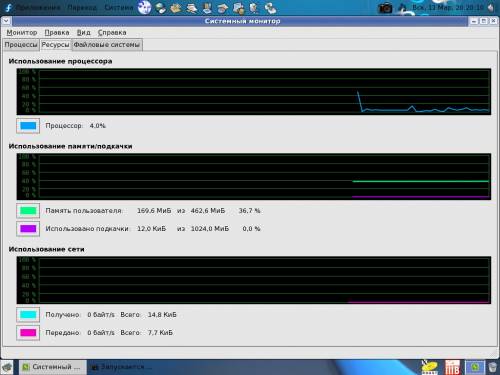This screenshot has height=375, width=500.
Task: Click the 169.6 МиБ memory value
Action: pyautogui.click(x=154, y=211)
